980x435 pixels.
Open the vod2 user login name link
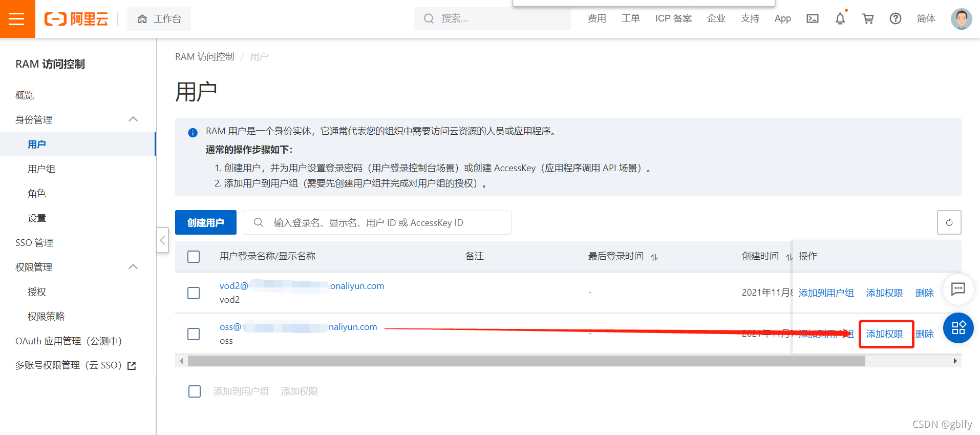(302, 286)
